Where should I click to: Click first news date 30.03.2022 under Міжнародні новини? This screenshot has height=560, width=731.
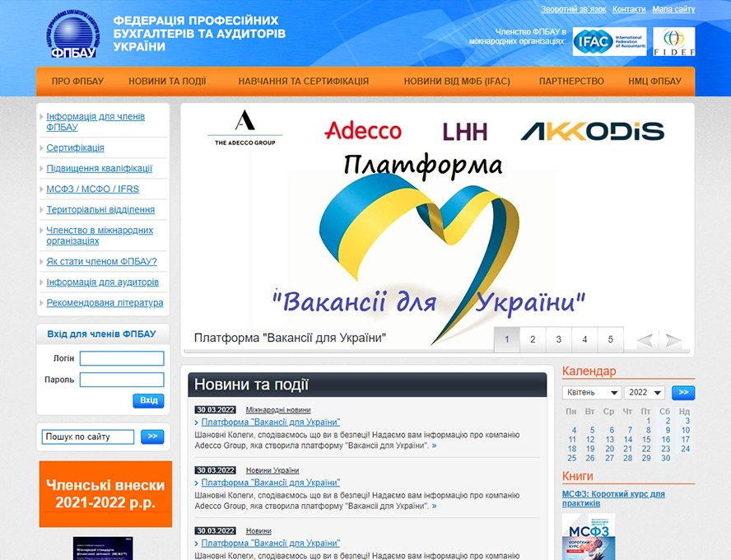tap(216, 410)
